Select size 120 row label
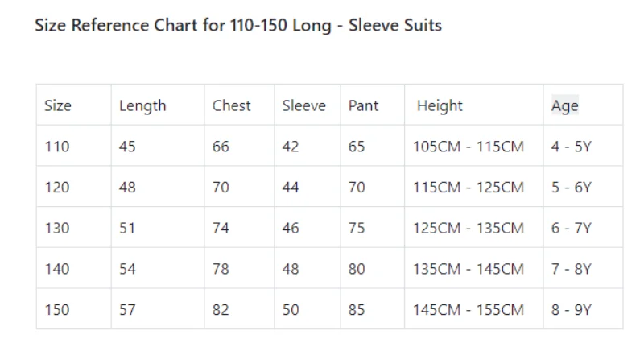Viewport: 644px width, 347px height. pos(57,188)
